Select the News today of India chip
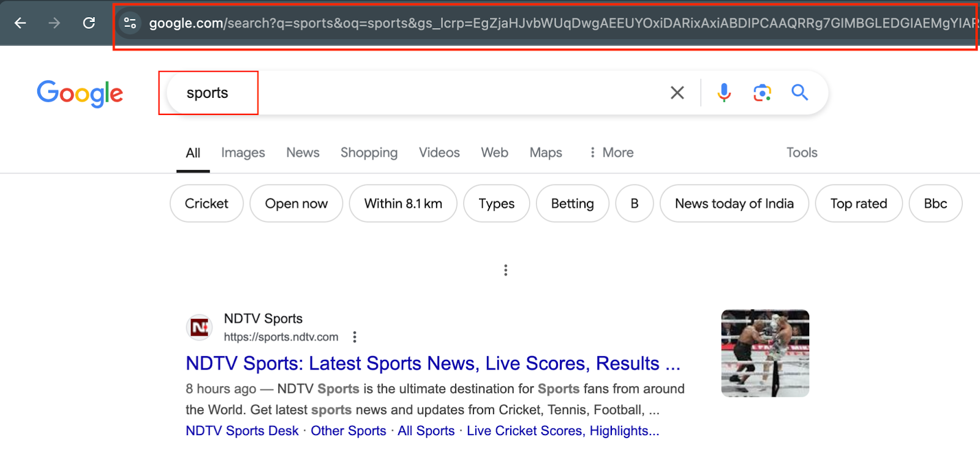 pyautogui.click(x=734, y=204)
